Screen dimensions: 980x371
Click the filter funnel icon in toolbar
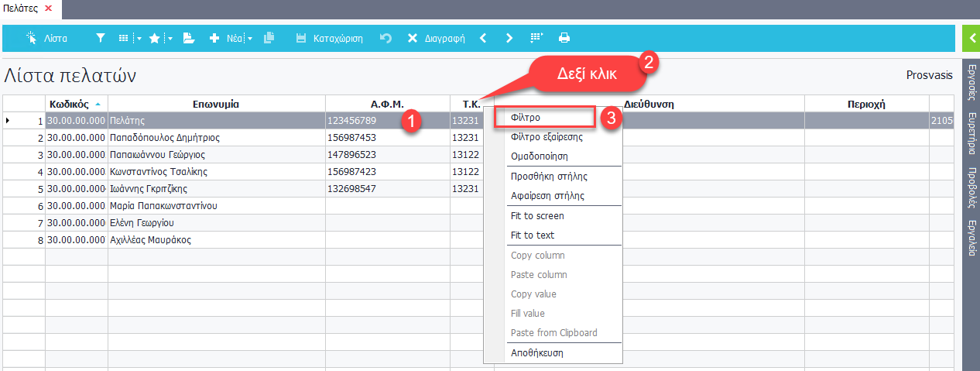[101, 38]
